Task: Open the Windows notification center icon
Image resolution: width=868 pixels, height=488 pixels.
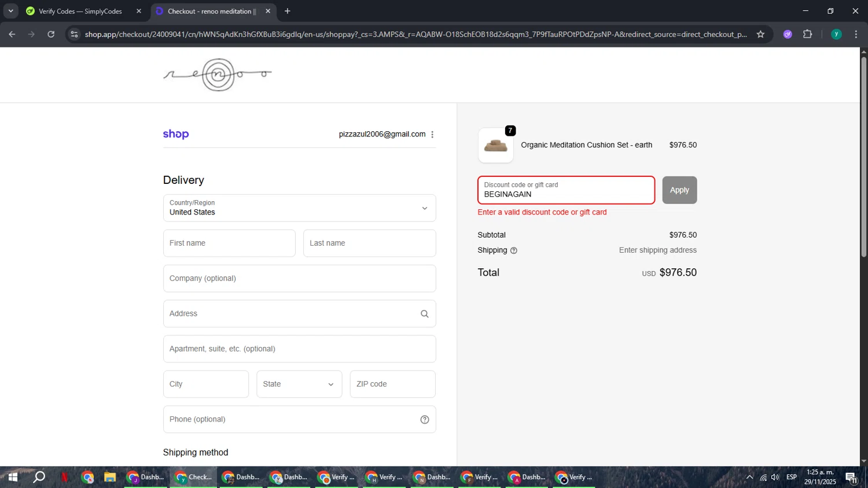Action: pos(851,478)
